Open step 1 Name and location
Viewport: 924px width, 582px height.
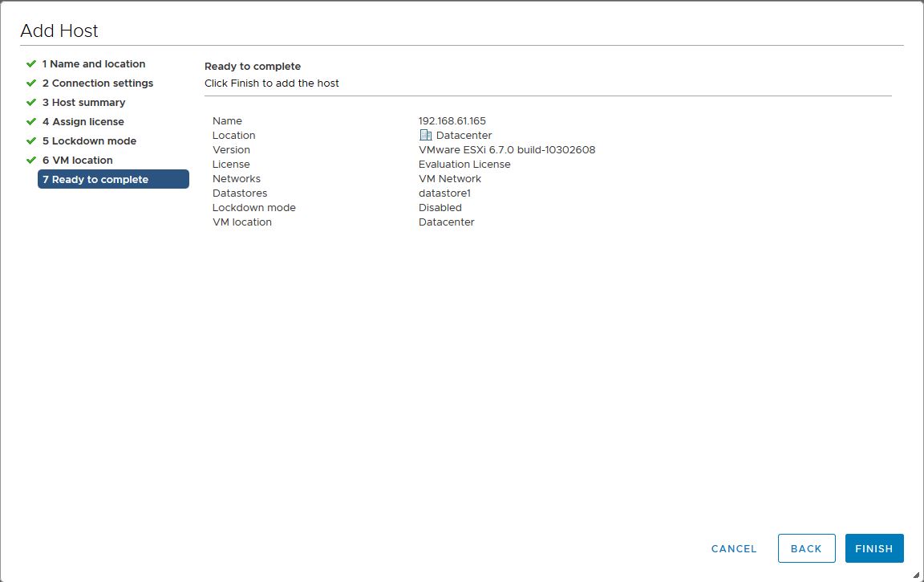[x=94, y=63]
